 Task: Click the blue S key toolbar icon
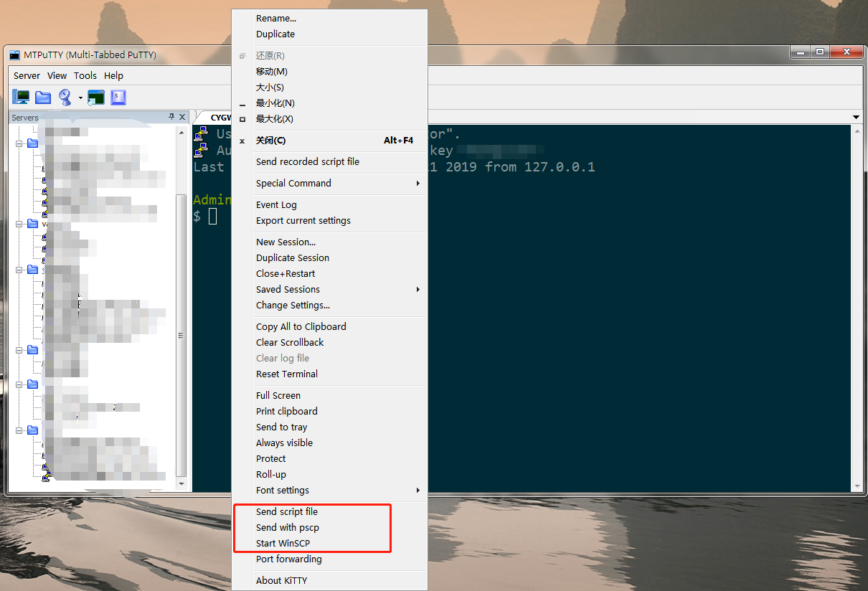pos(118,98)
